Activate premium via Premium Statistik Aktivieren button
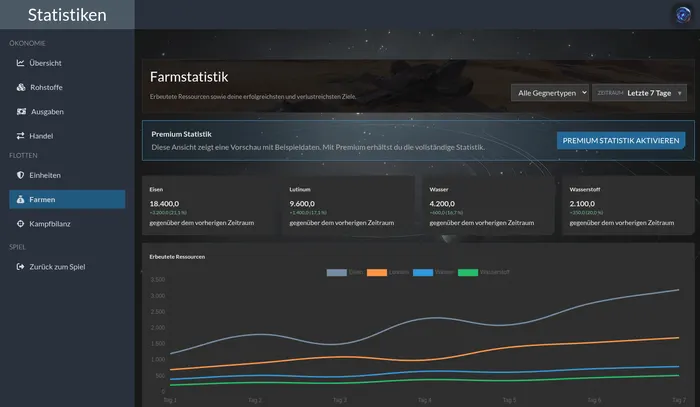Screen dimensions: 700x407 [x=621, y=141]
